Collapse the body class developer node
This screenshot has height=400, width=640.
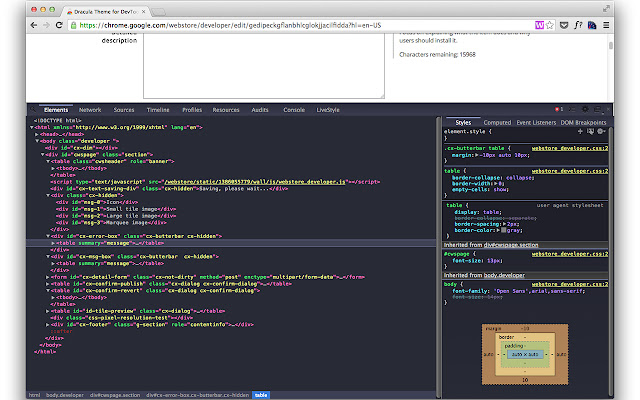[x=37, y=141]
